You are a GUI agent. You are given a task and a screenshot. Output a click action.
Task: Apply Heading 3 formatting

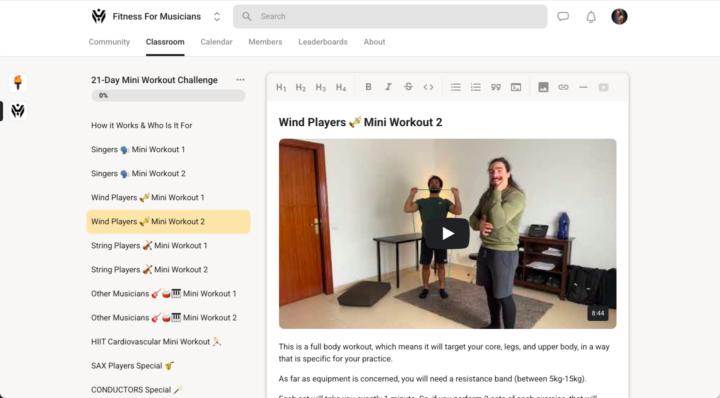click(321, 87)
